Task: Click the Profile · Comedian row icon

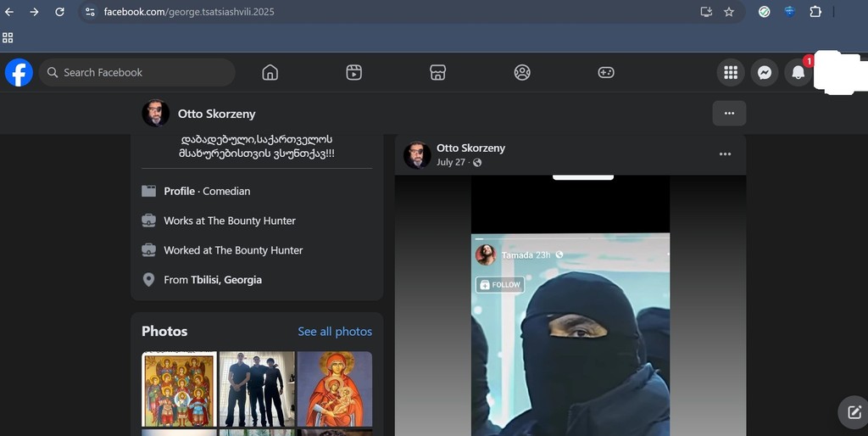Action: [148, 191]
